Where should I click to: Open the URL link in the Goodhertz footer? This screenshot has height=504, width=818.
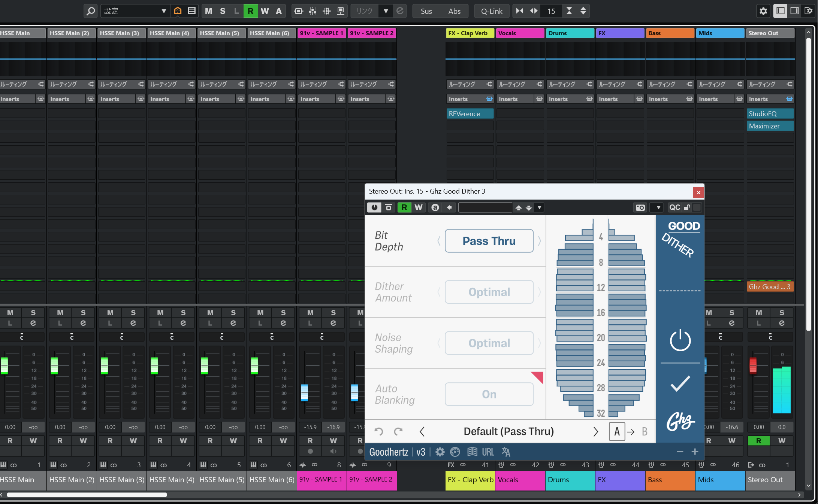[488, 452]
